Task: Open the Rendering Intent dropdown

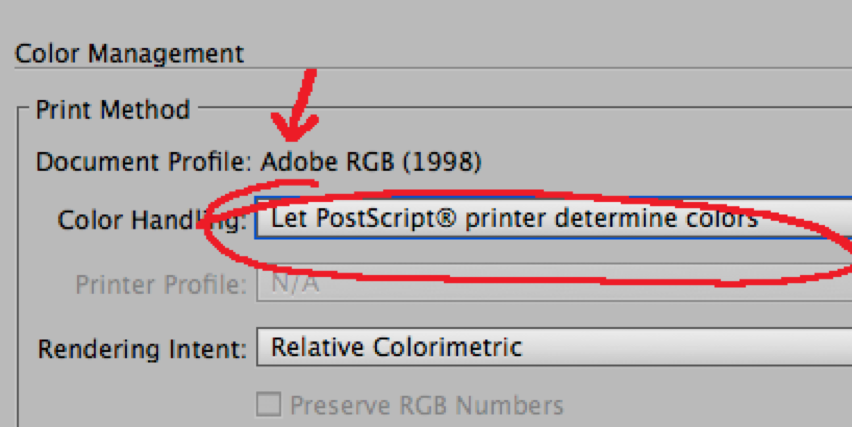Action: click(554, 347)
